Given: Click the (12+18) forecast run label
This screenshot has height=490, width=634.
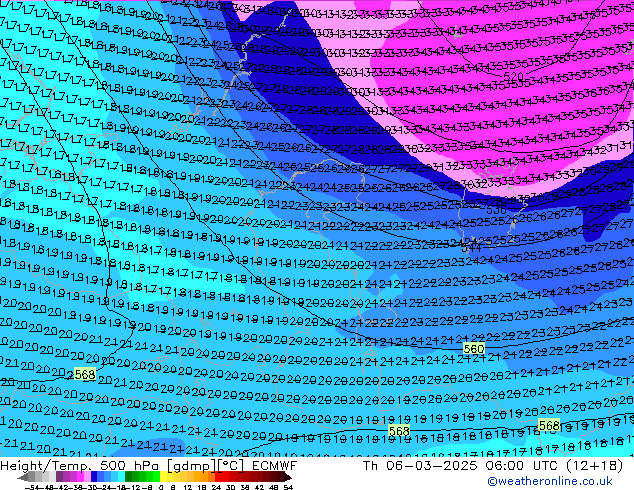Looking at the screenshot, I should [x=594, y=466].
